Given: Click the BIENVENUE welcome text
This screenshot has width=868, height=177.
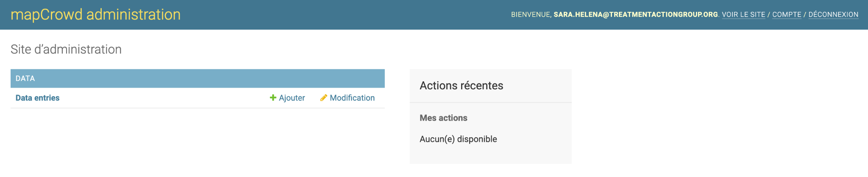Looking at the screenshot, I should 531,14.
